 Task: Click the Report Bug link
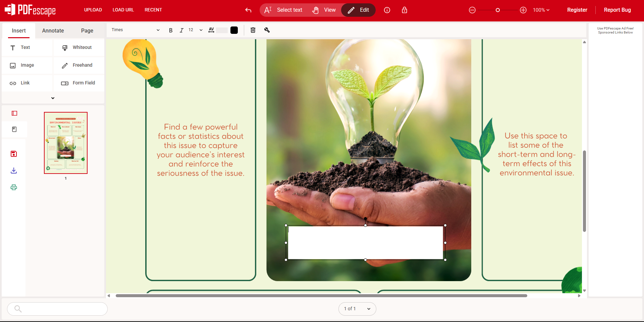click(x=617, y=10)
